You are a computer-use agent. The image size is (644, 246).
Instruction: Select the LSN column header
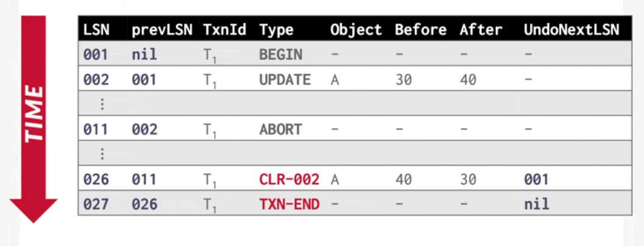click(x=95, y=30)
